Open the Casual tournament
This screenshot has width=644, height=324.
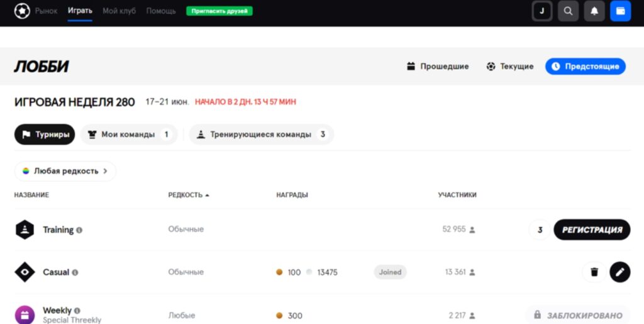(x=56, y=272)
